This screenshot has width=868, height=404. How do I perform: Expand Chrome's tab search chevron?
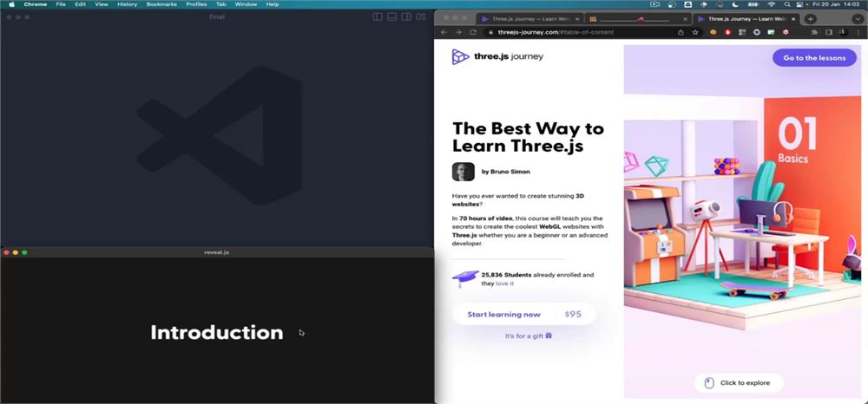(858, 19)
